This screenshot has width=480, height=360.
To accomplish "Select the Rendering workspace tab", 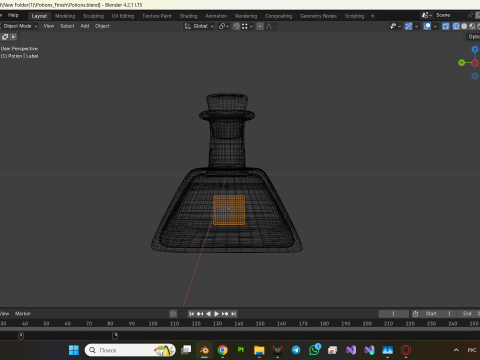I will coord(246,16).
